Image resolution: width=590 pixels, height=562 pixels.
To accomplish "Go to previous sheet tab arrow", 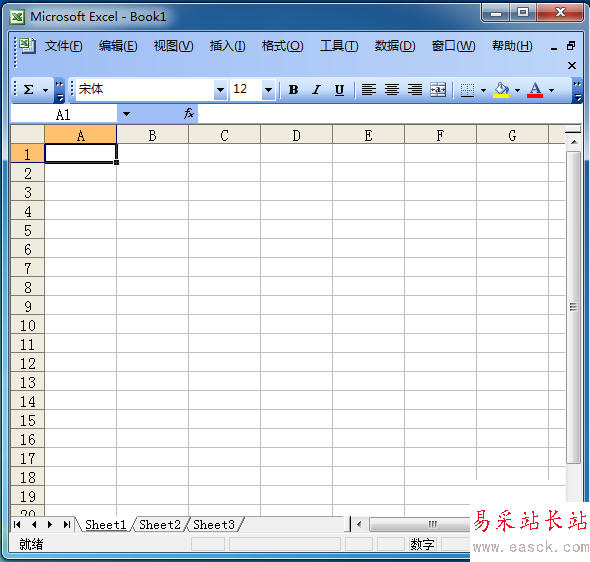I will 34,524.
